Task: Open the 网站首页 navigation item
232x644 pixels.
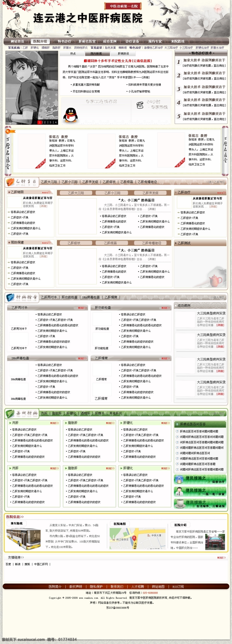Action: point(18,42)
